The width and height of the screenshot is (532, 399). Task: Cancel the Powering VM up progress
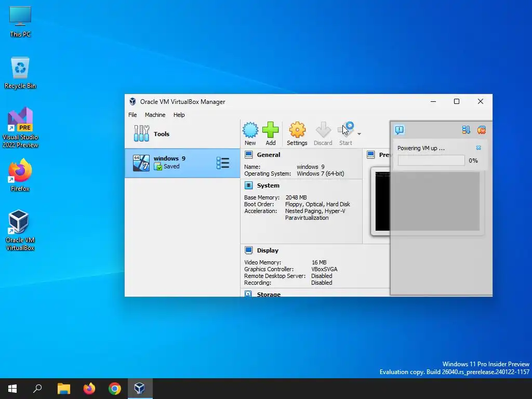pos(478,148)
